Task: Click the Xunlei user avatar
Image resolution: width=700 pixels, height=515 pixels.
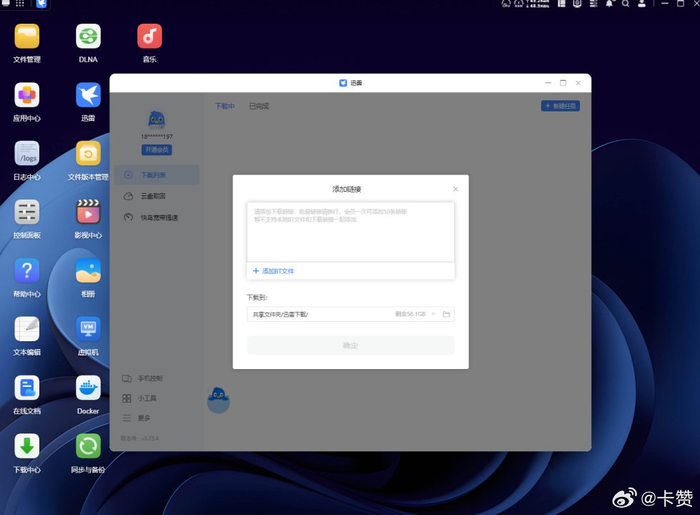Action: [156, 120]
